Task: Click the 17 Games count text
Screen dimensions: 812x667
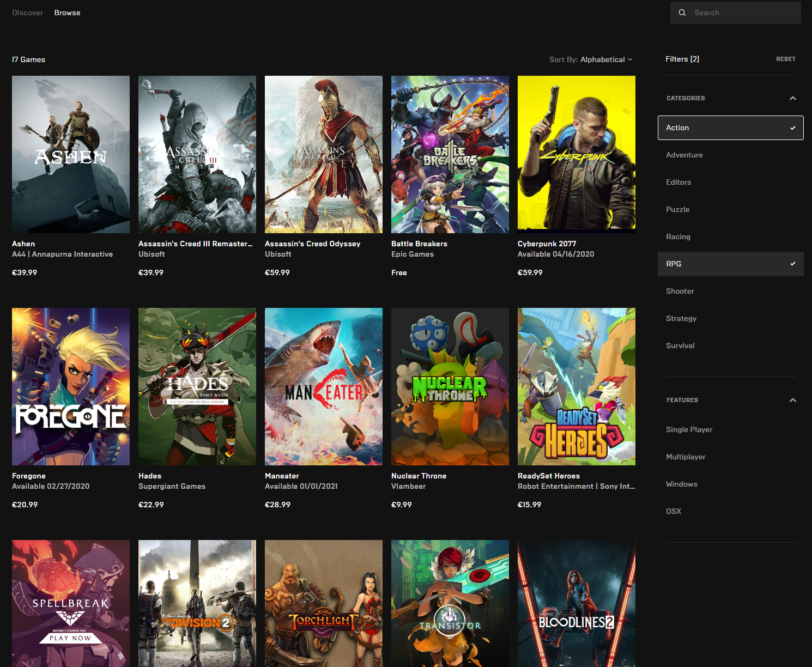Action: pyautogui.click(x=28, y=59)
